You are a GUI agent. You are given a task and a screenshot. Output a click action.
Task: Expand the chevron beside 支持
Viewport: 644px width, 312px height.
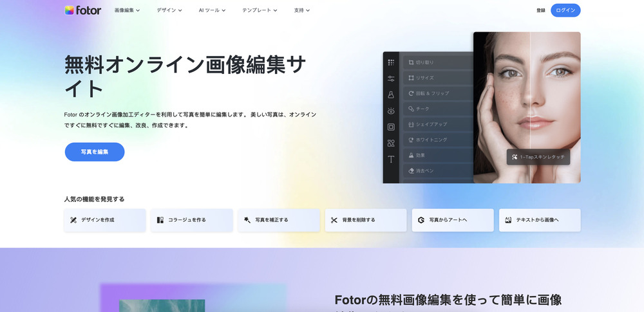308,11
